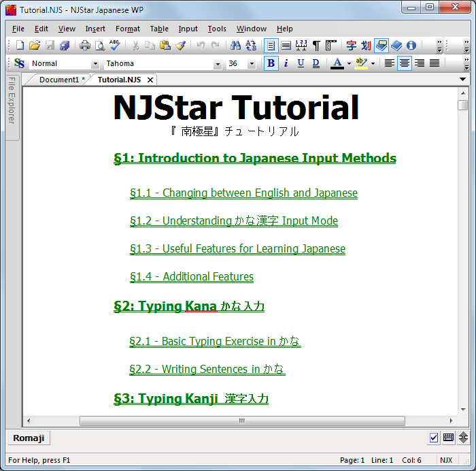Screen dimensions: 476x471
Task: Click the input bar resize arrows icon
Action: (463, 438)
